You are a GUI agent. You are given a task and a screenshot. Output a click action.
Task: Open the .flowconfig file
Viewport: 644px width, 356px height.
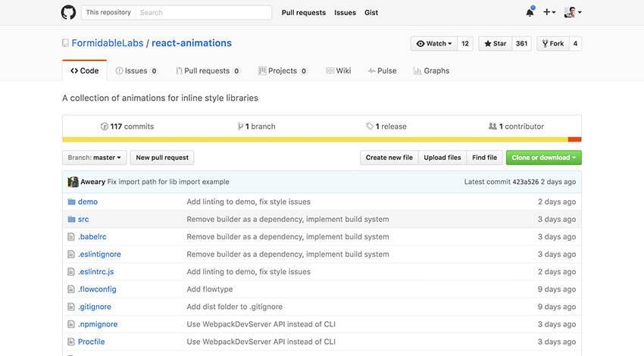click(x=97, y=289)
